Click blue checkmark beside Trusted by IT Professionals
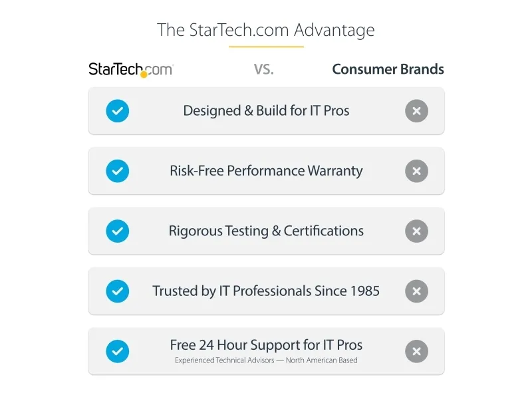Screen dimensions: 532x399 click(118, 291)
